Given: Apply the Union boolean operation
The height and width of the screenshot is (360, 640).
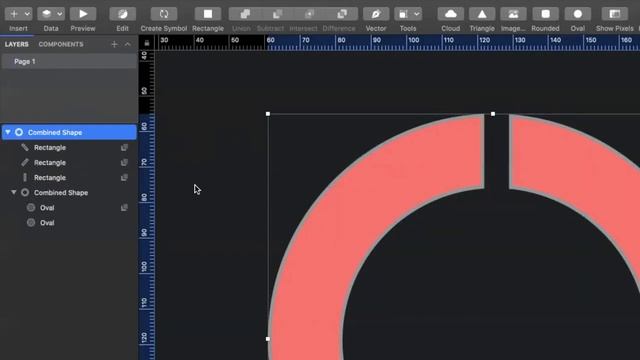Looking at the screenshot, I should point(245,14).
